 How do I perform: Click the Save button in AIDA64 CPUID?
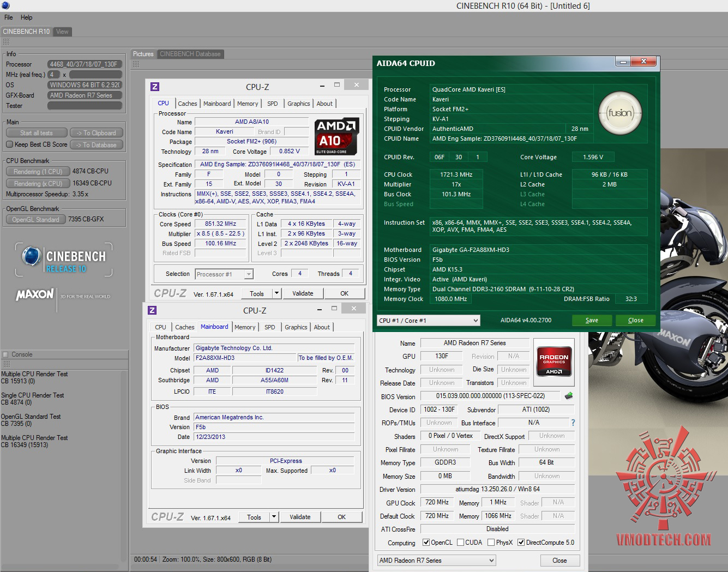tap(592, 321)
